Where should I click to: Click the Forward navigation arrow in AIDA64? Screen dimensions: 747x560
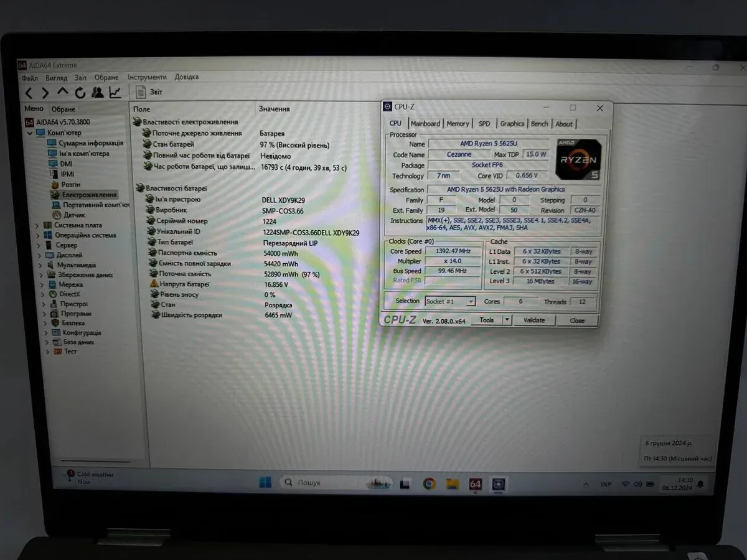tap(45, 93)
